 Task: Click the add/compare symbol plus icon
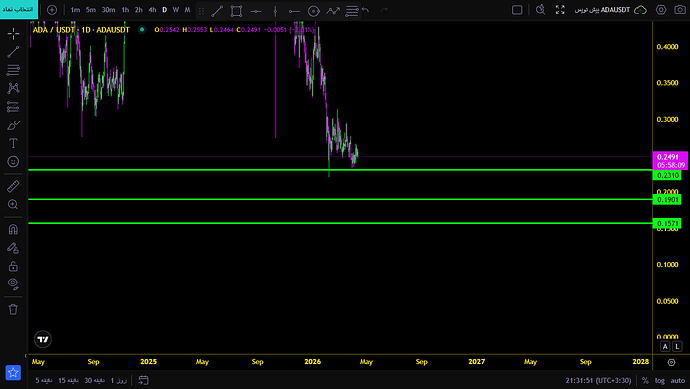(x=52, y=10)
